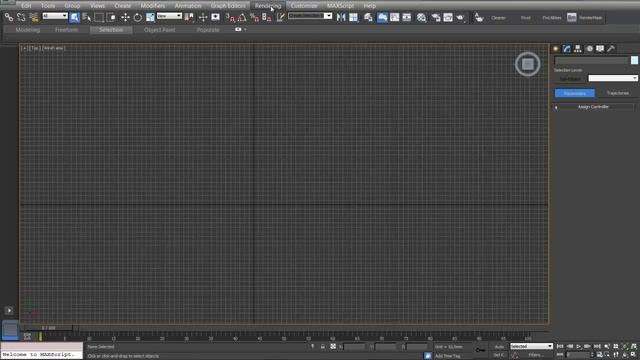Click the Use Pivot Point Center icon
This screenshot has height=360, width=640.
[x=189, y=17]
